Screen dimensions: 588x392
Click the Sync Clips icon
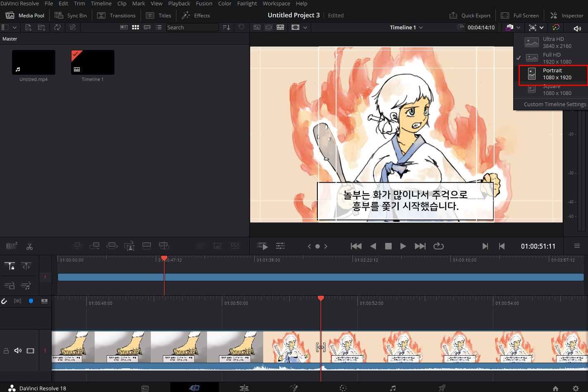pos(57,27)
